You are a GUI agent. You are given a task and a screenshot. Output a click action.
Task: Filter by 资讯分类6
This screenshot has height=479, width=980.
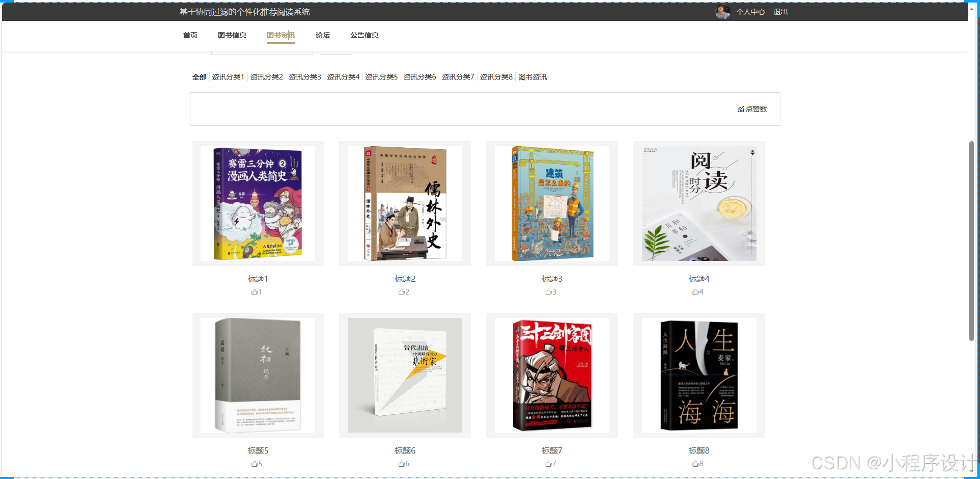419,77
